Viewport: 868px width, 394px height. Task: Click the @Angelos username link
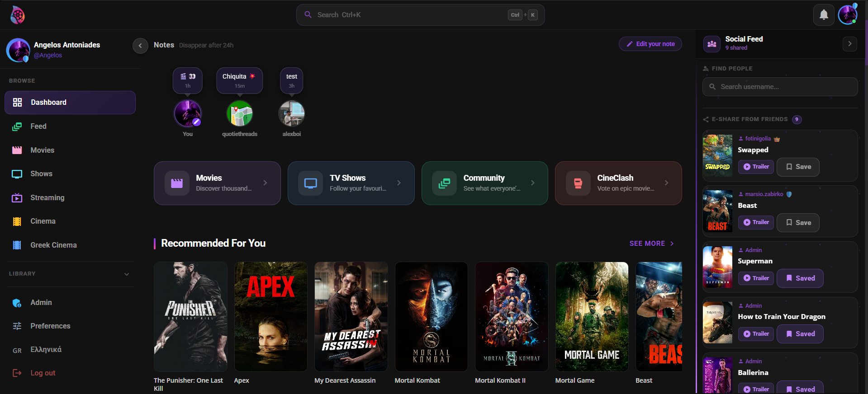[48, 56]
